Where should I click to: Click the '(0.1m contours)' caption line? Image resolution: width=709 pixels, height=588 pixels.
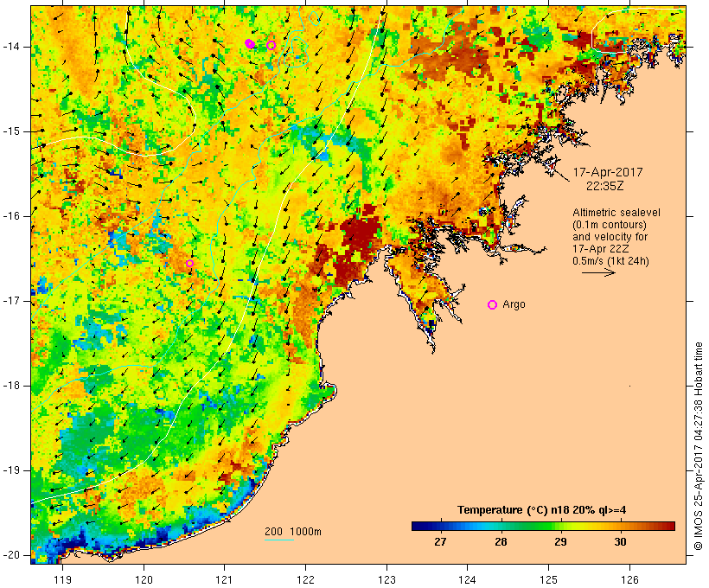[610, 225]
